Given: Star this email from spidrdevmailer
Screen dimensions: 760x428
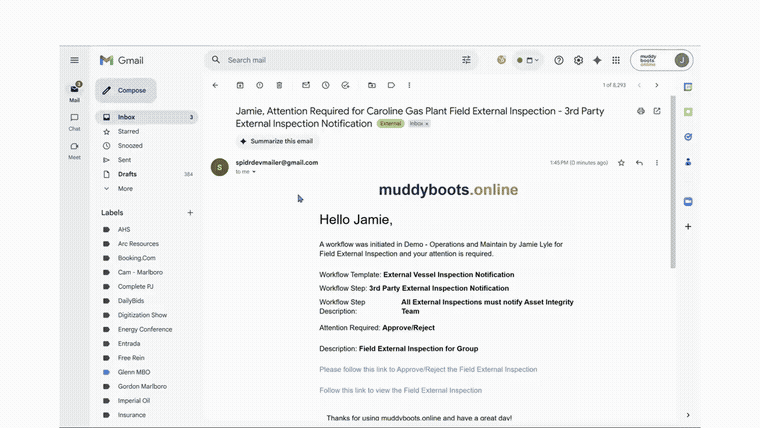Looking at the screenshot, I should [621, 162].
